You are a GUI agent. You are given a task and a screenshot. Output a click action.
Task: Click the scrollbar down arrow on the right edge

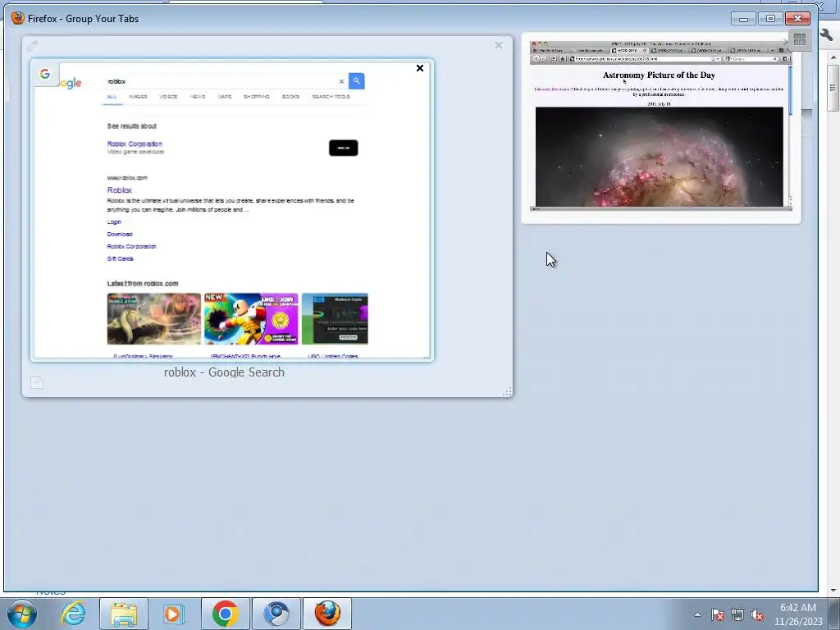[833, 590]
